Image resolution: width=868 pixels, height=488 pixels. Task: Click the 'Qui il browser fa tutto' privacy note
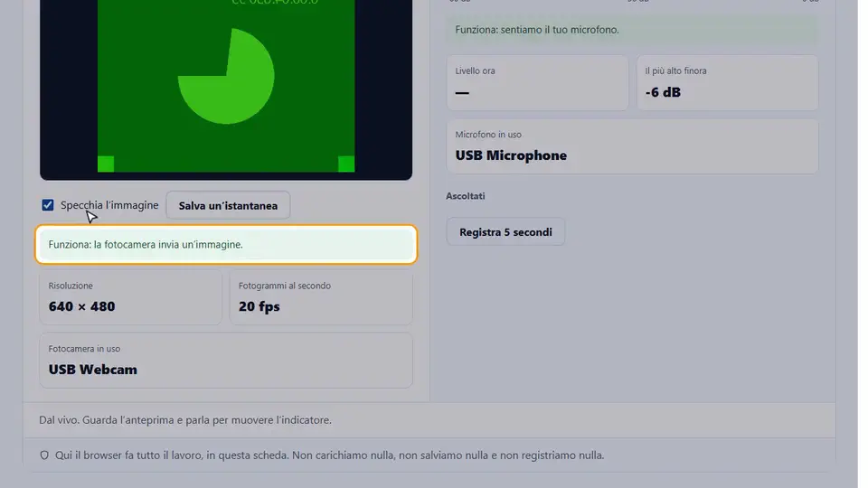click(329, 455)
